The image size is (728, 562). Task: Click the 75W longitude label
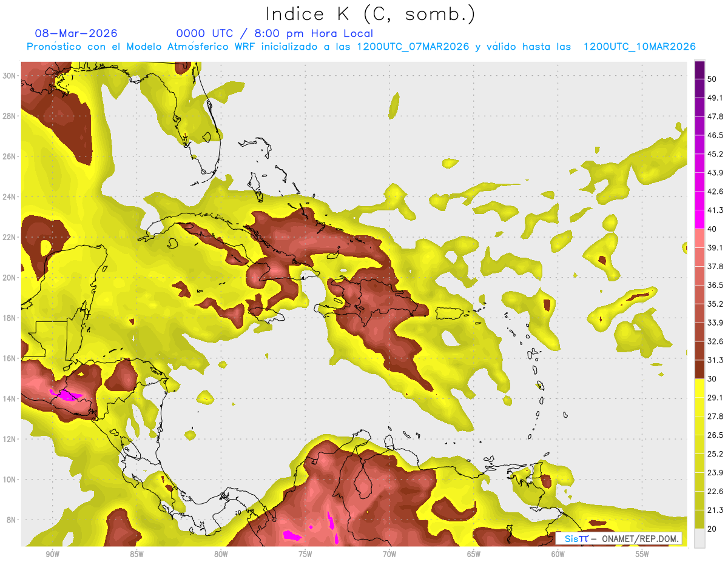click(x=305, y=554)
